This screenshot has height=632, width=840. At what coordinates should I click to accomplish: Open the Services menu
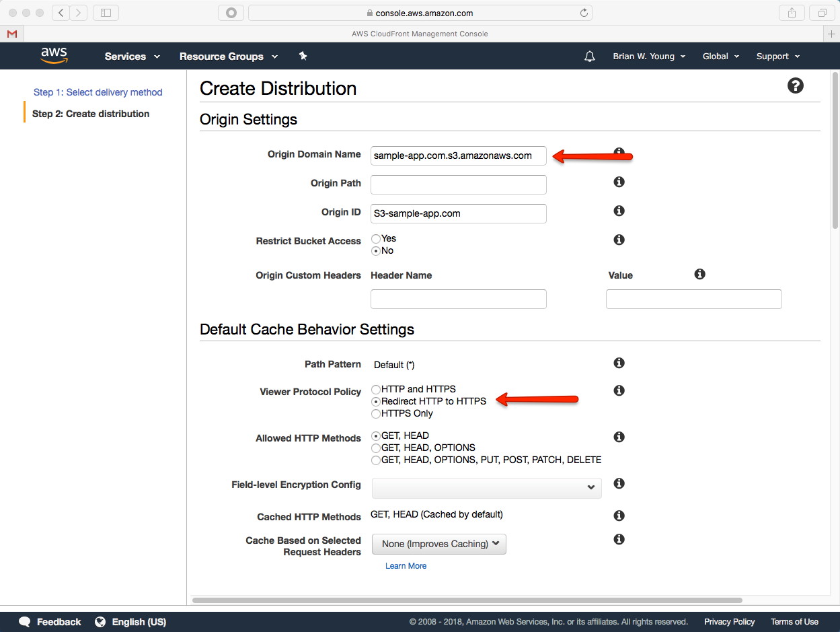(132, 57)
